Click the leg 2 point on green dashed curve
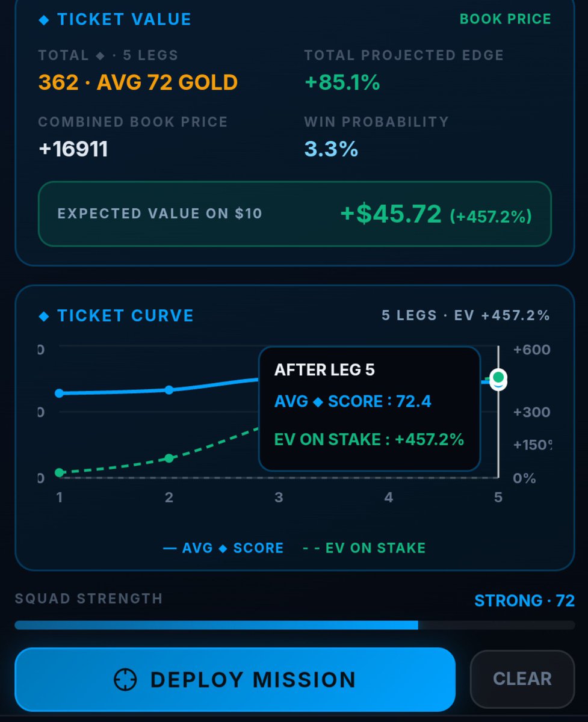The height and width of the screenshot is (722, 588). [169, 458]
